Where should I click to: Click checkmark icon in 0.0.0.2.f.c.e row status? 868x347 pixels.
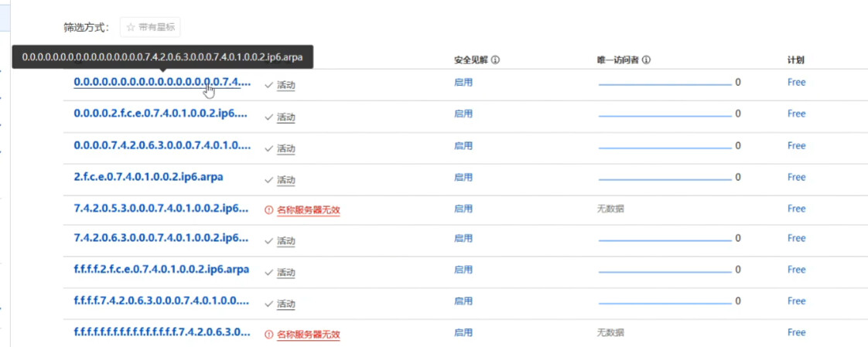(268, 117)
